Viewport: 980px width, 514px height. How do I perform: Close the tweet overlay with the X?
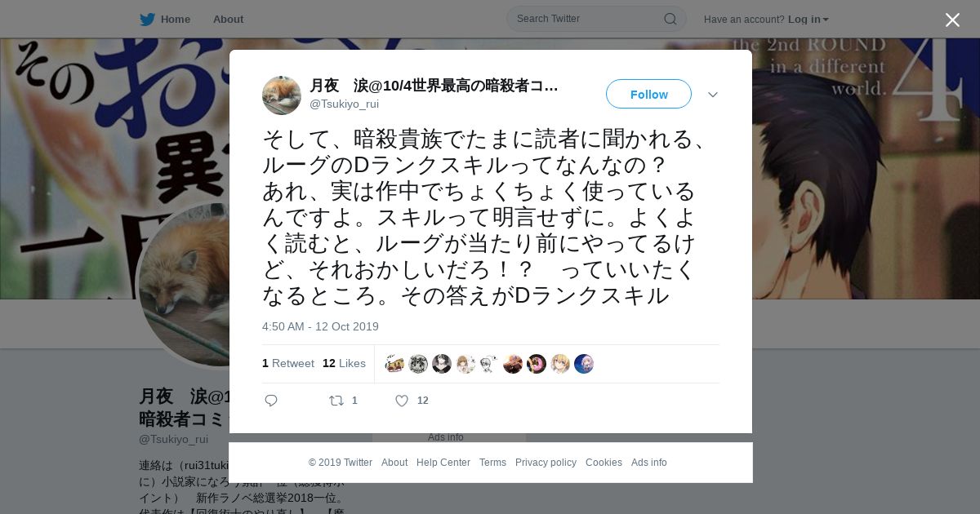(952, 20)
